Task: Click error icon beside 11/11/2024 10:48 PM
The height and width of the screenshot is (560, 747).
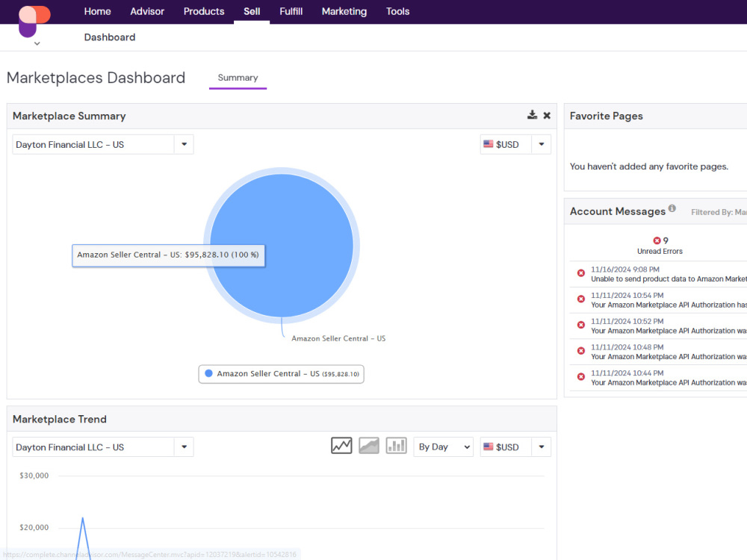Action: click(x=580, y=350)
